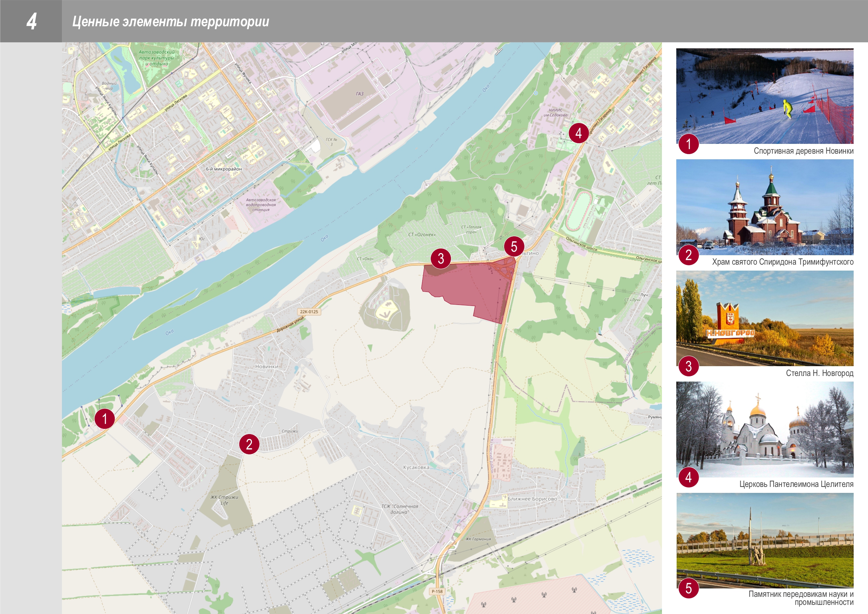The height and width of the screenshot is (614, 868).
Task: Click legend badge 5 beside monument photo
Action: tap(688, 588)
